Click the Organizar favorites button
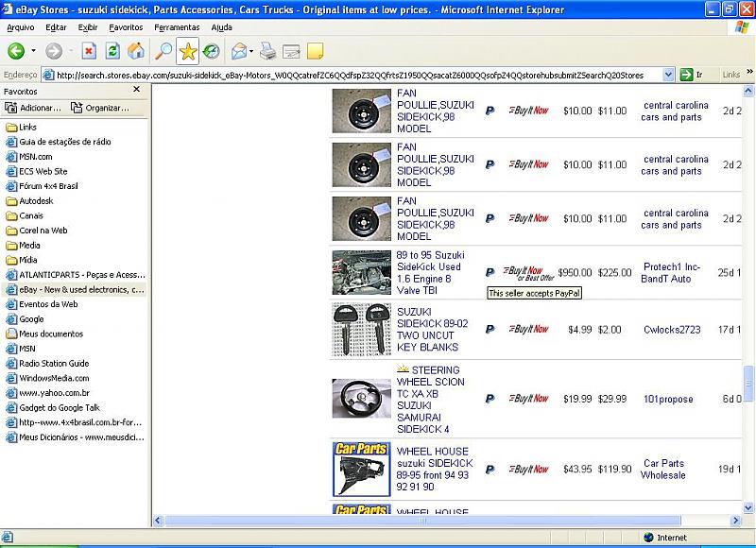Screen dimensions: 756x548 click(100, 108)
